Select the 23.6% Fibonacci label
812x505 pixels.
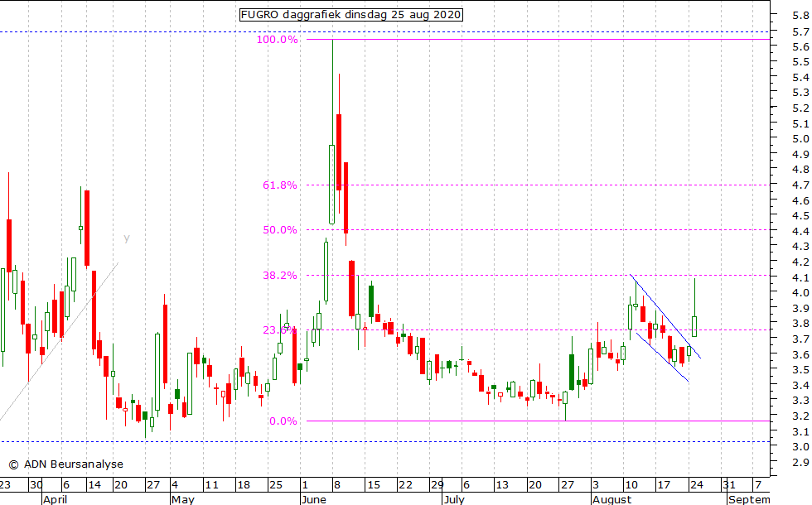pos(279,330)
